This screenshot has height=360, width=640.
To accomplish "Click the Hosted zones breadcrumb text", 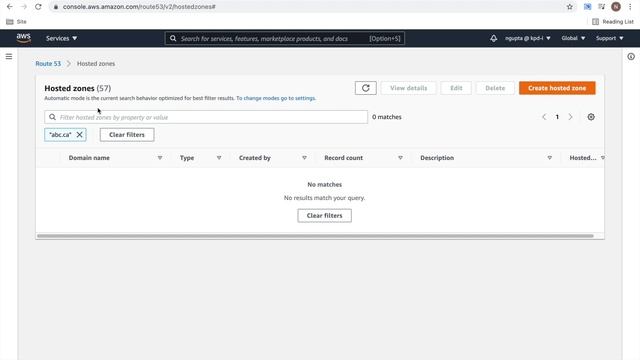I will point(96,64).
